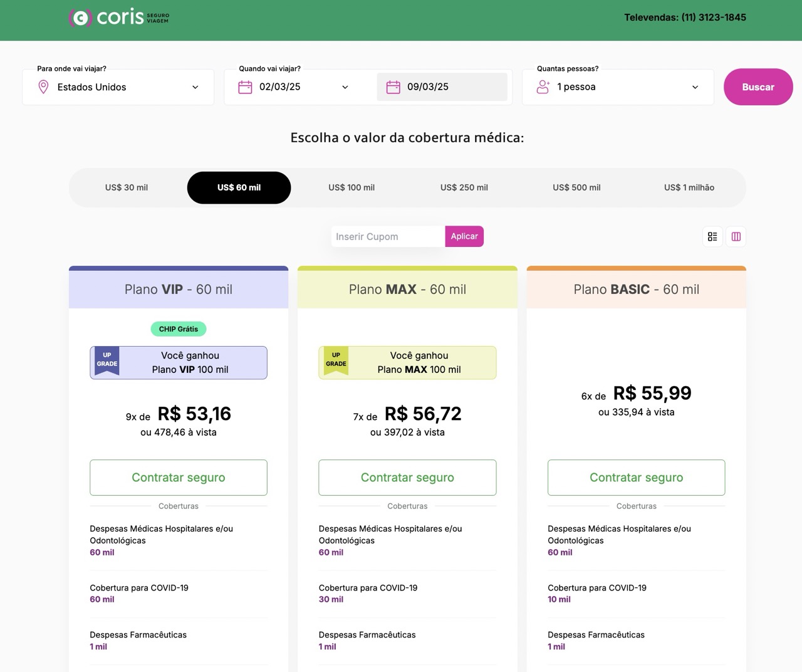802x672 pixels.
Task: Click the Coberturas label in VIP card
Action: coord(179,506)
